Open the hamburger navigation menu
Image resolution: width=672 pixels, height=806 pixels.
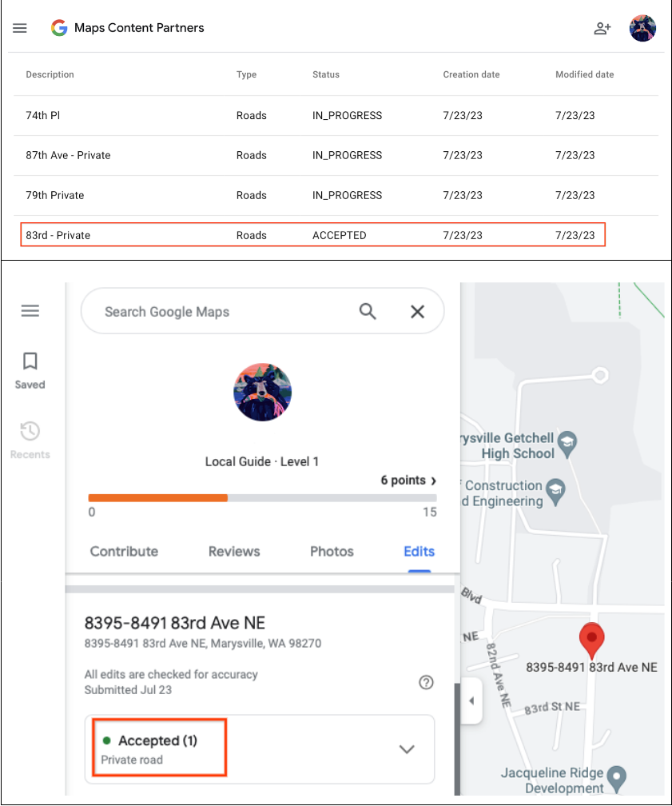[x=20, y=27]
